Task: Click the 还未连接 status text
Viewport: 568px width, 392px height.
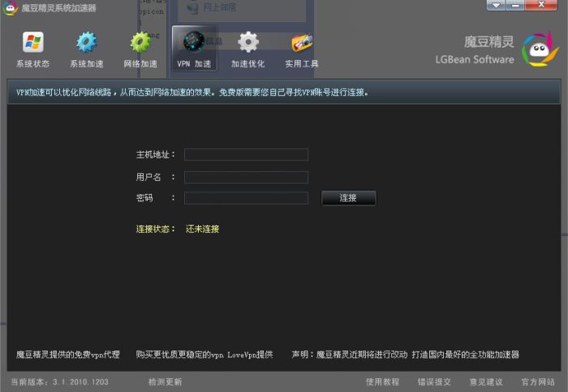Action: 203,229
